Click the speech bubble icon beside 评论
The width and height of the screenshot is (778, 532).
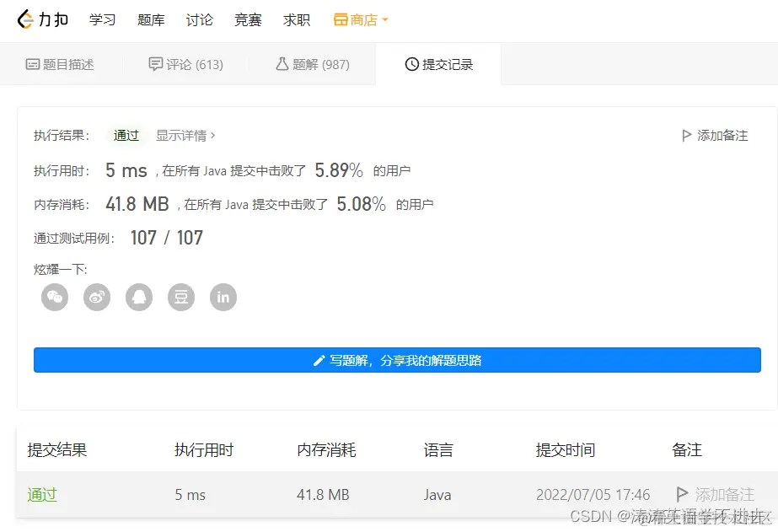pyautogui.click(x=153, y=63)
